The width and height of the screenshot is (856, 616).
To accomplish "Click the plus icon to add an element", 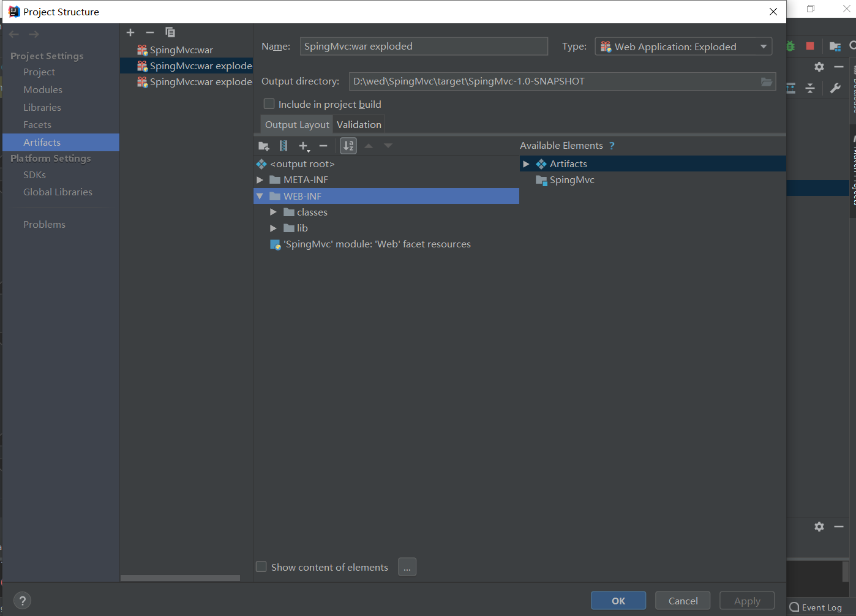I will [x=303, y=146].
